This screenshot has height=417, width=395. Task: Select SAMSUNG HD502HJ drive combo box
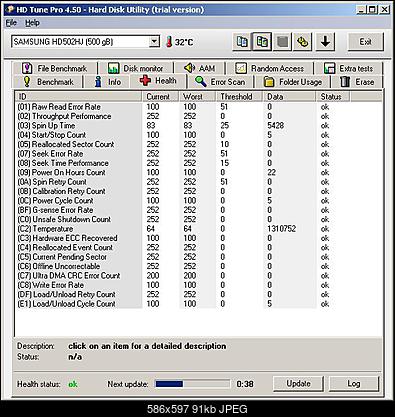[85, 42]
